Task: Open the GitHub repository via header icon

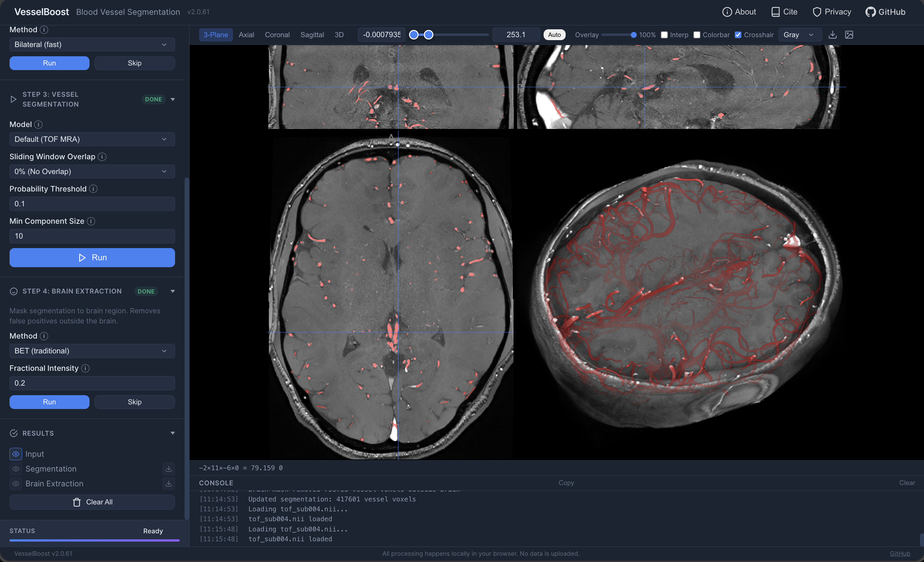Action: click(x=871, y=12)
